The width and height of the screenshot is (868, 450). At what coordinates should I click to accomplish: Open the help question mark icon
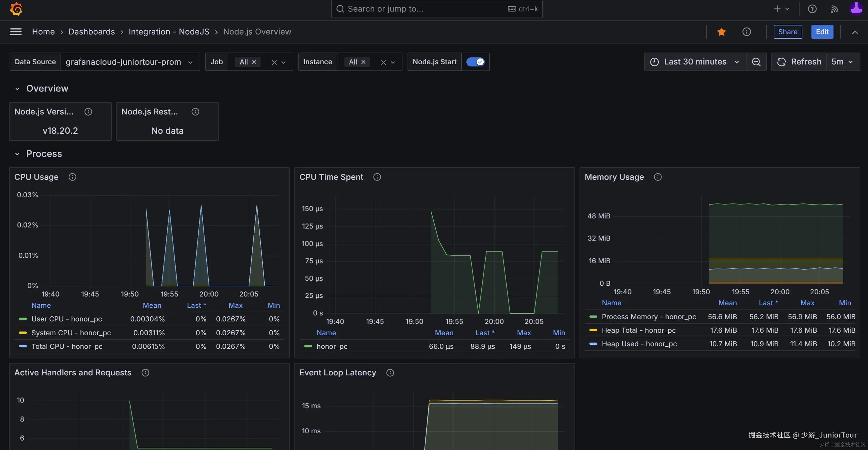click(x=812, y=9)
